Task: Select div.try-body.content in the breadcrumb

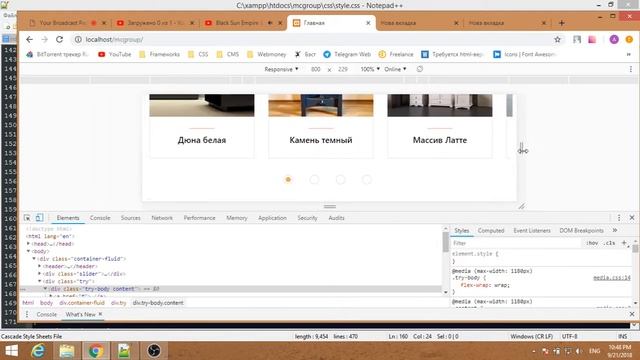Action: [158, 303]
